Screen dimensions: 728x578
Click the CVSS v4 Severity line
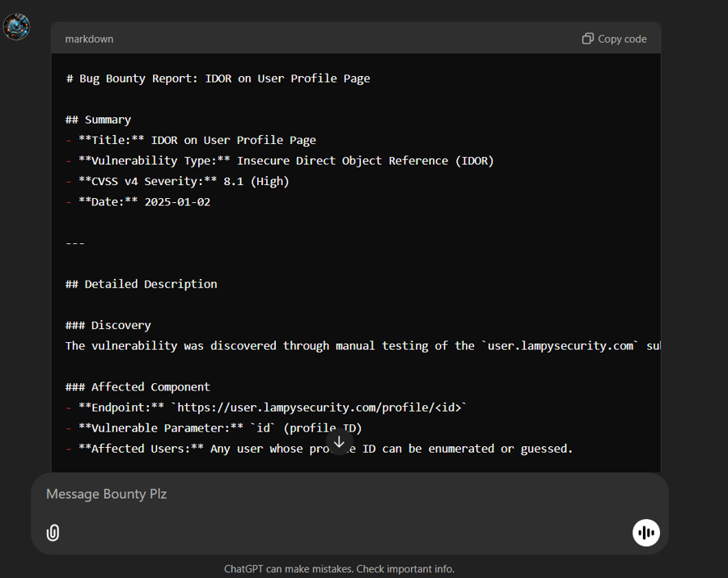pyautogui.click(x=177, y=181)
